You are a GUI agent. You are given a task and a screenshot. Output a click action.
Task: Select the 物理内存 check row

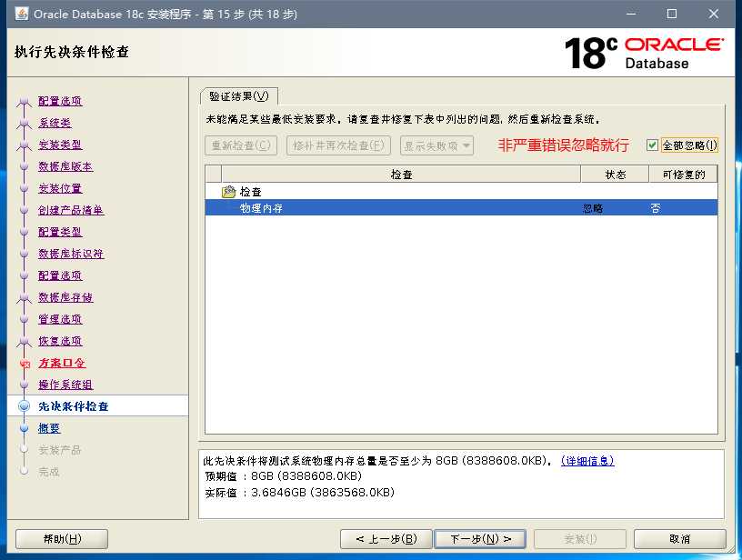pyautogui.click(x=461, y=208)
